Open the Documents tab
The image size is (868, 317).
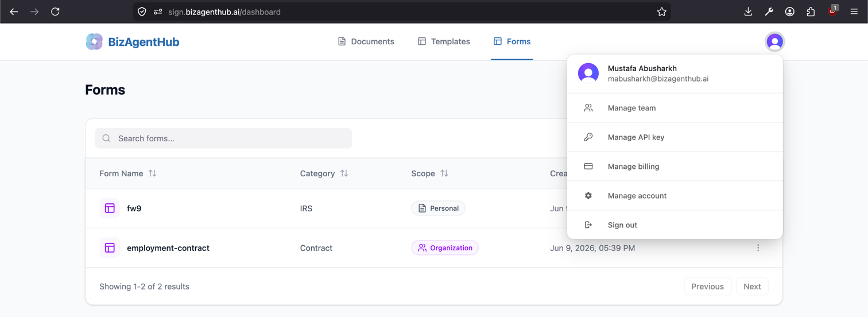366,41
